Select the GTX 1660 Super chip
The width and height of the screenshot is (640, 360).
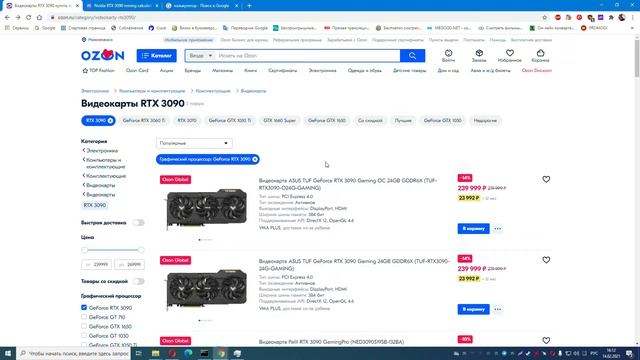pos(280,120)
